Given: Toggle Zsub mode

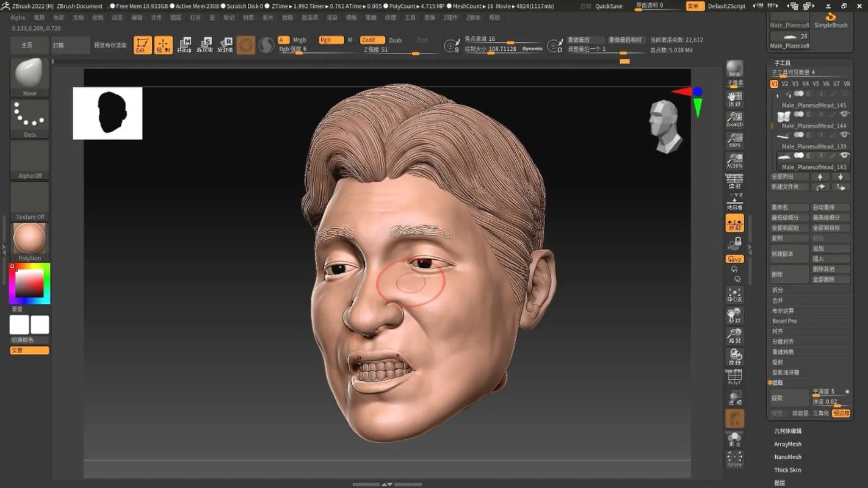Looking at the screenshot, I should coord(396,40).
